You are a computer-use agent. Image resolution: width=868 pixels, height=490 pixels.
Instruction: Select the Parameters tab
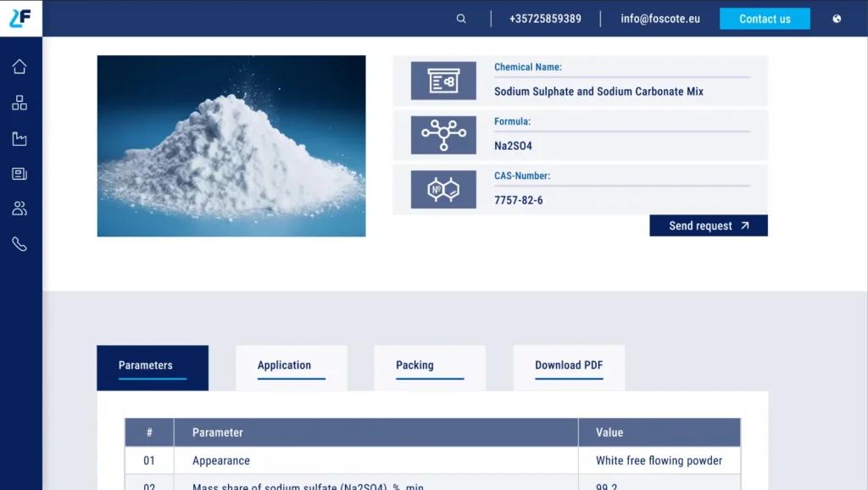click(153, 368)
